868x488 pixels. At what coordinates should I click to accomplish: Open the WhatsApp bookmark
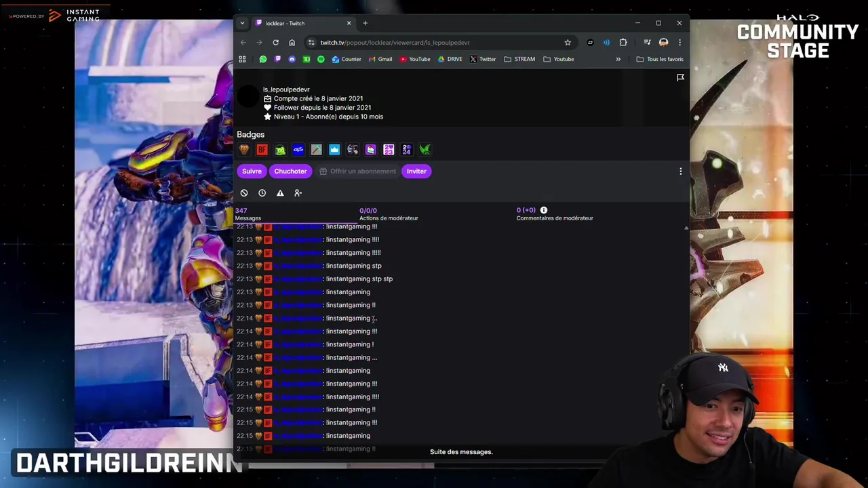263,60
